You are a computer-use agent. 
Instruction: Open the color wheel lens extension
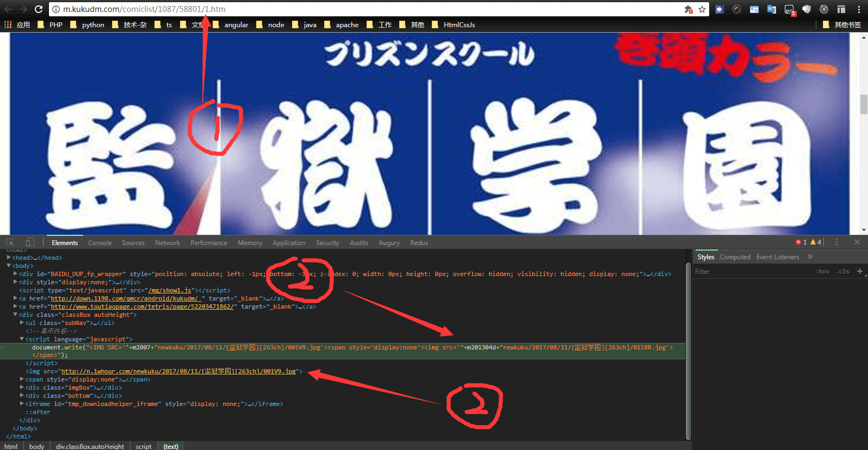[737, 9]
